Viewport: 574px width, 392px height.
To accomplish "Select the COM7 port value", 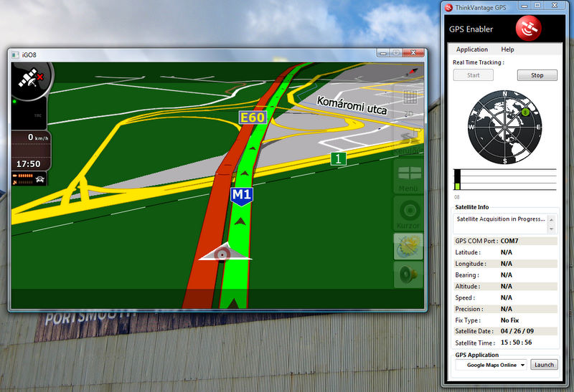I will [x=509, y=241].
